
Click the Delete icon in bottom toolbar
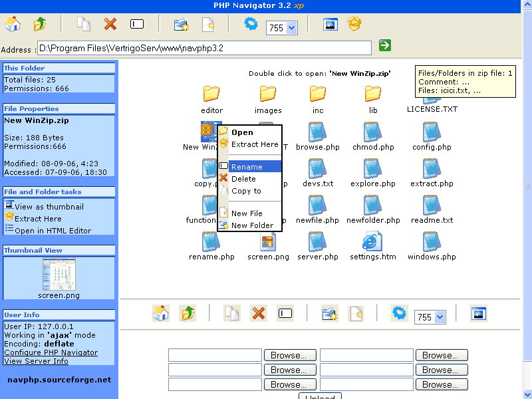[x=259, y=313]
